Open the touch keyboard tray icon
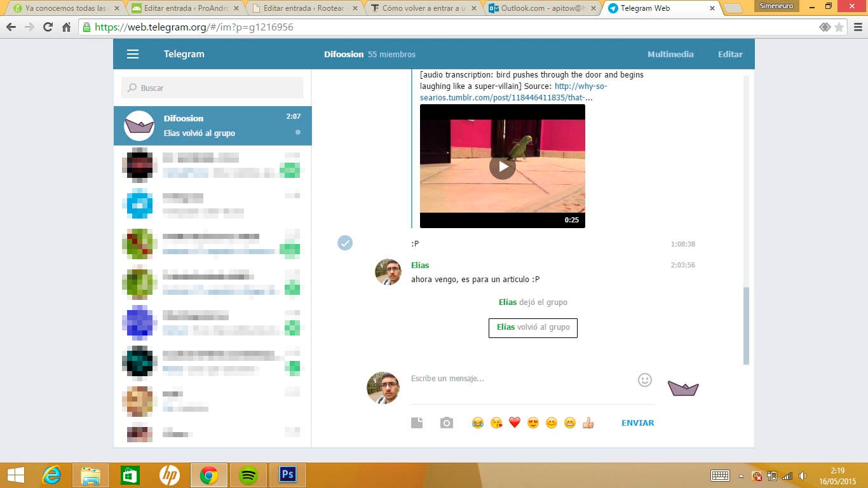868x488 pixels. pyautogui.click(x=720, y=475)
